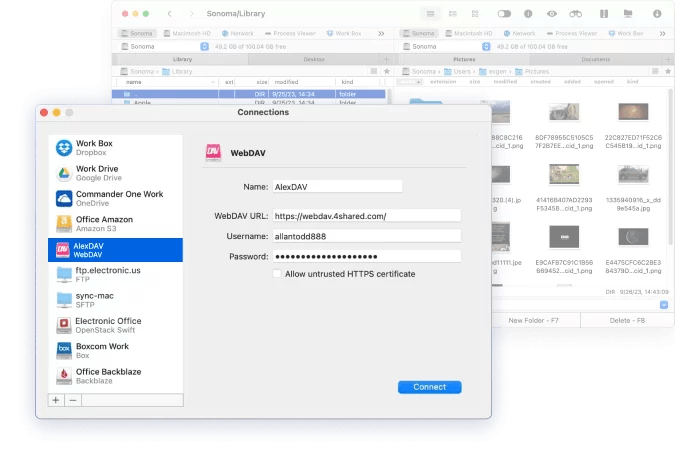Open Process Viewer in left pane
Viewport: 675px width, 452px height.
coord(290,33)
